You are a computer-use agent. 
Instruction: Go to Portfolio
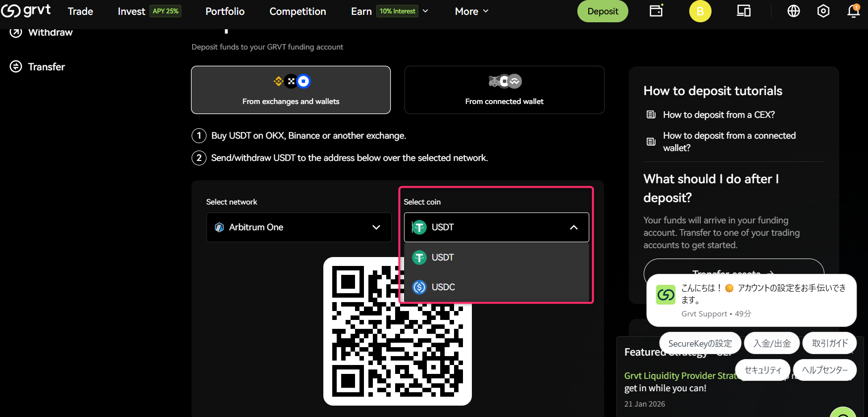tap(225, 11)
